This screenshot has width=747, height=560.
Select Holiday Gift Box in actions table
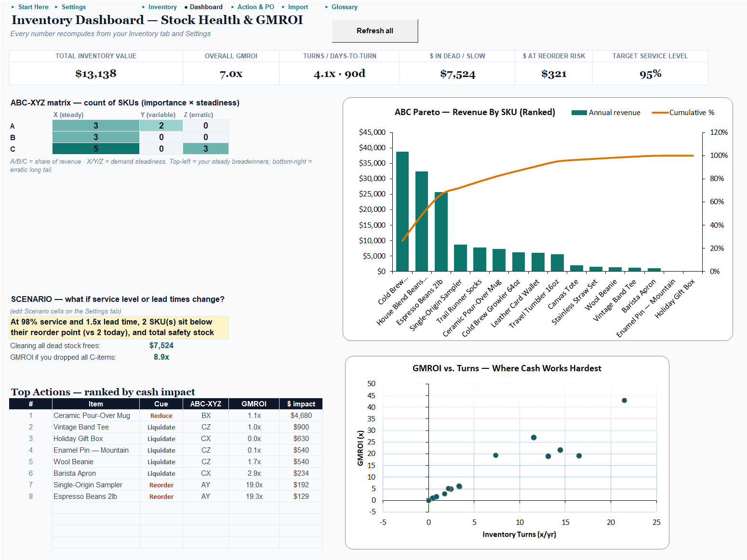(x=96, y=439)
